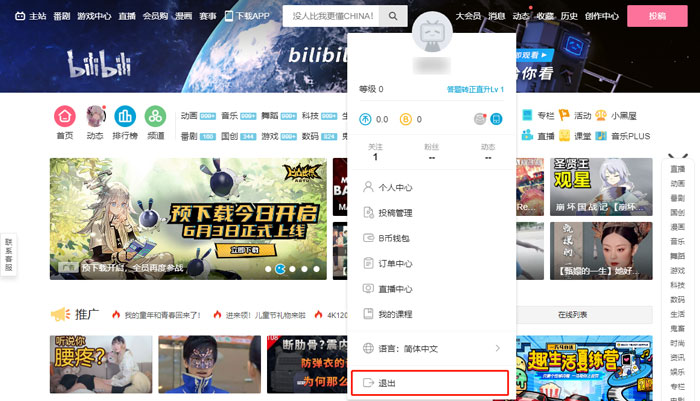The height and width of the screenshot is (401, 700).
Task: Click the search input field
Action: 331,16
